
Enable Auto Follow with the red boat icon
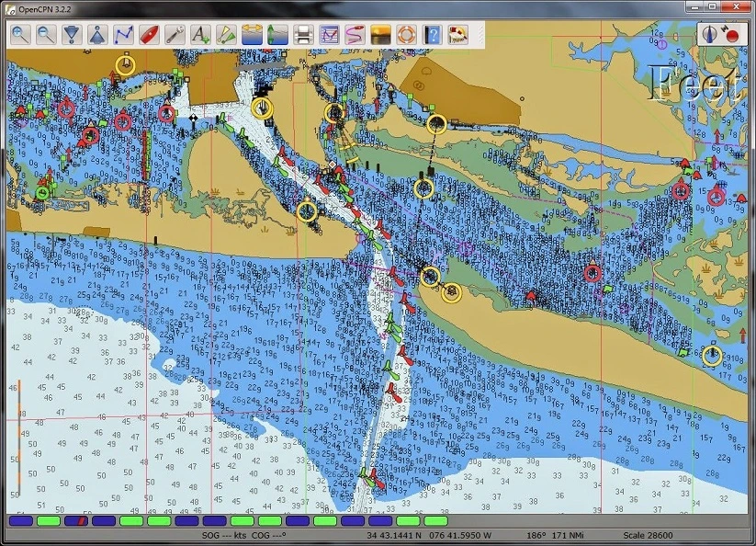coord(150,34)
